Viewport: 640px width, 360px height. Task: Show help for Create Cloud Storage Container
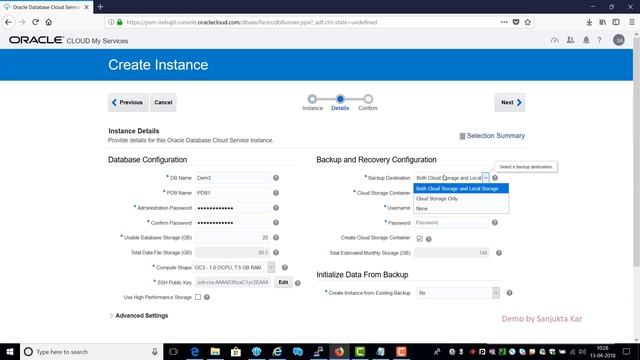pyautogui.click(x=429, y=239)
